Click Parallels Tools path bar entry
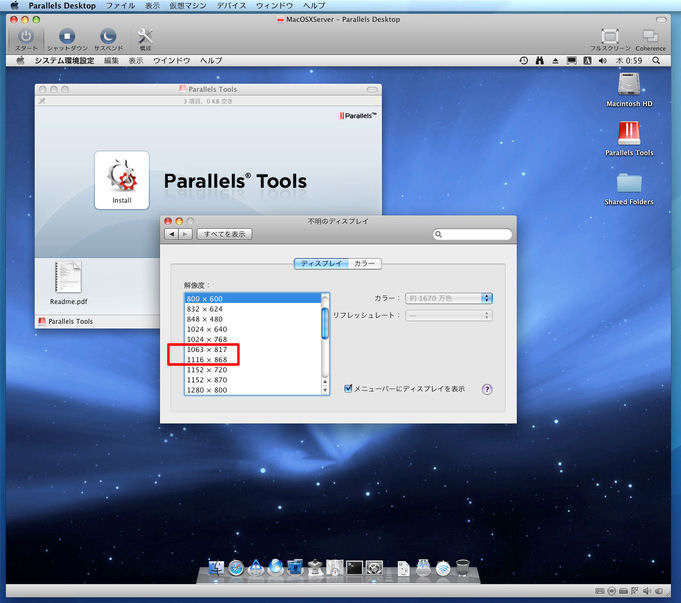 click(x=66, y=321)
